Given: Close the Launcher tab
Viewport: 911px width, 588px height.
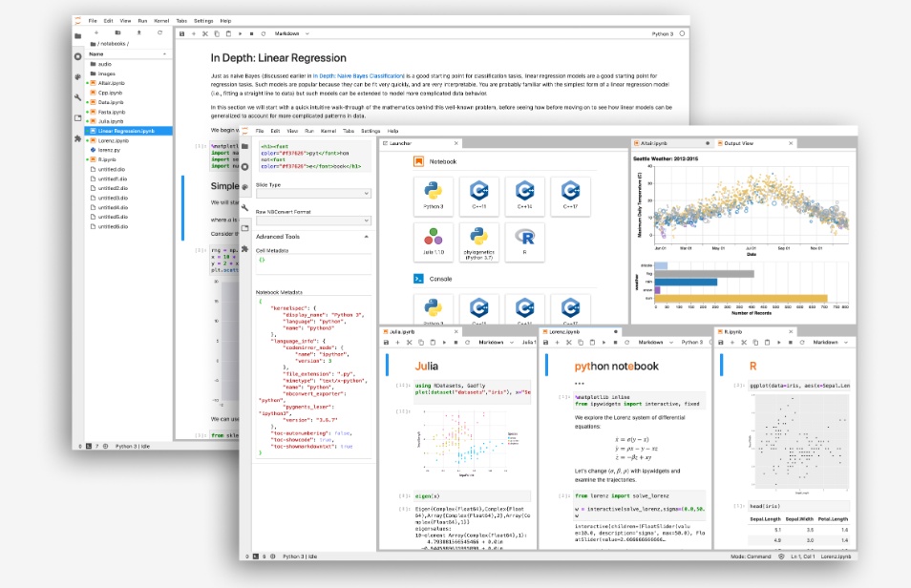Looking at the screenshot, I should [x=456, y=143].
